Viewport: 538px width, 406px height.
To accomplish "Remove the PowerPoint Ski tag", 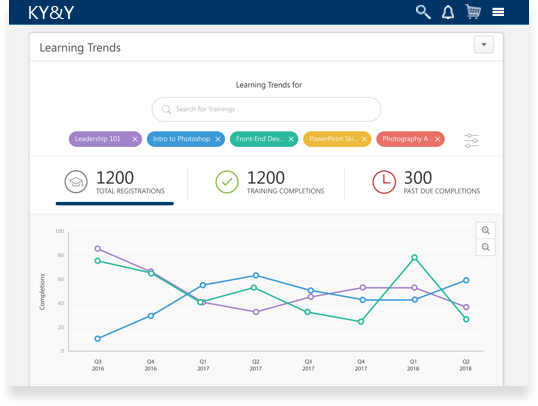I will [x=364, y=139].
